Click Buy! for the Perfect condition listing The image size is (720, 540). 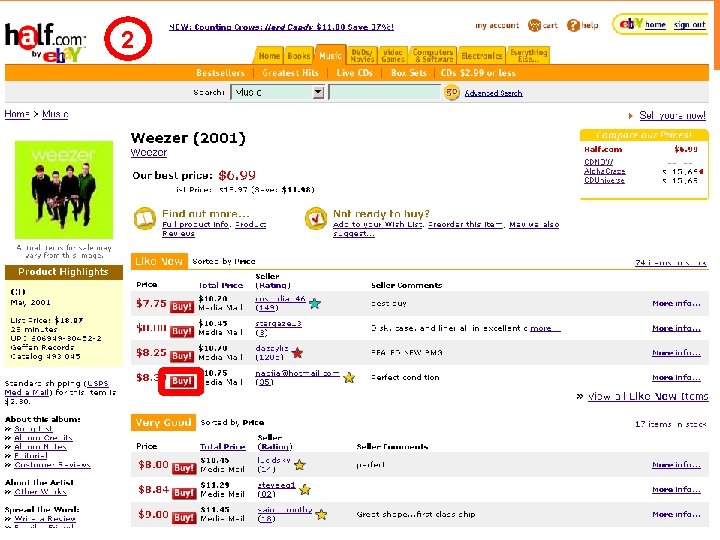tap(181, 381)
